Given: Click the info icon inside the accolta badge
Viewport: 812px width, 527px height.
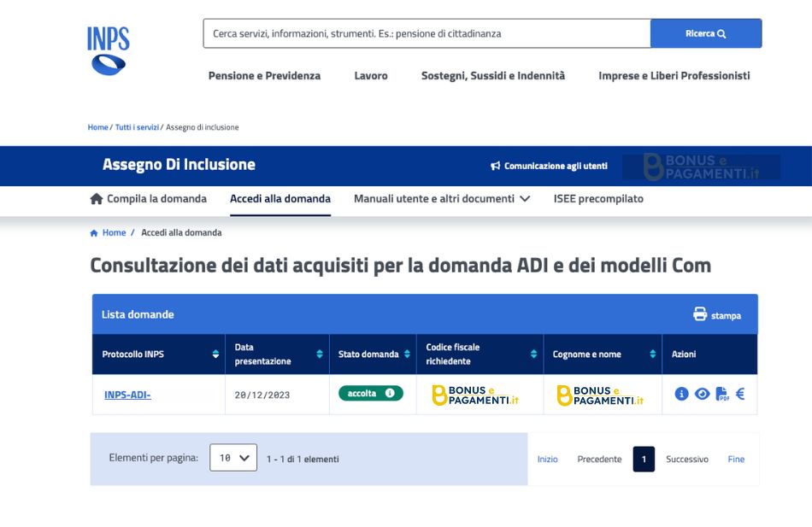Looking at the screenshot, I should (x=389, y=395).
